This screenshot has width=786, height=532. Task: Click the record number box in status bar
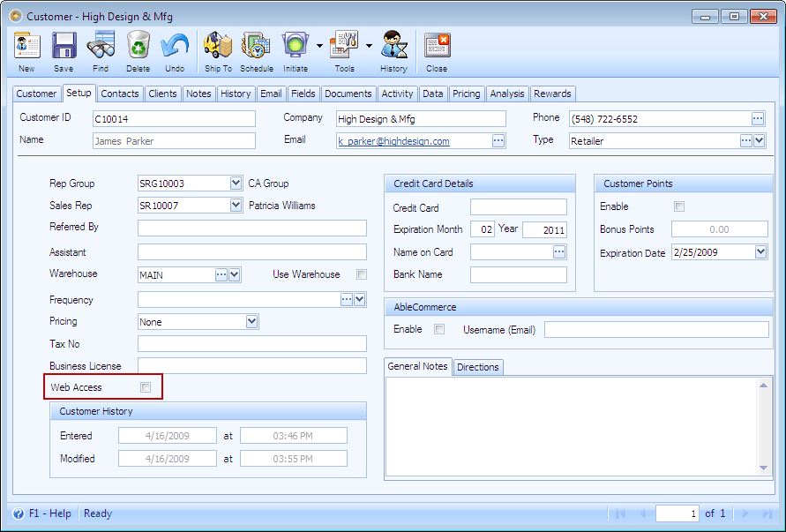677,513
